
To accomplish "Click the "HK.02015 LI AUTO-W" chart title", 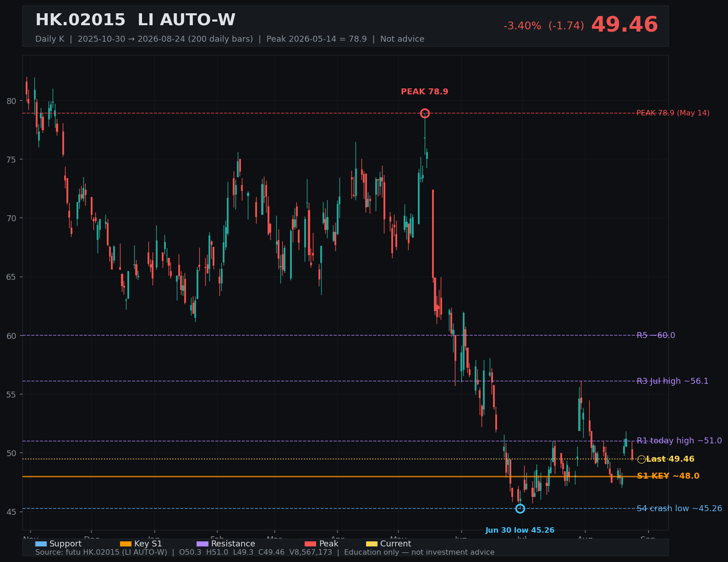I will pos(135,20).
